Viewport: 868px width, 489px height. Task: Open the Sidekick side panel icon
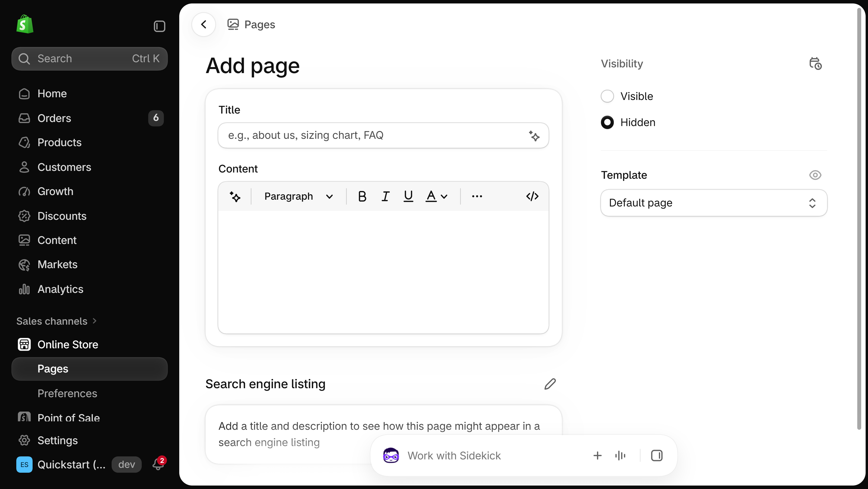(x=657, y=456)
